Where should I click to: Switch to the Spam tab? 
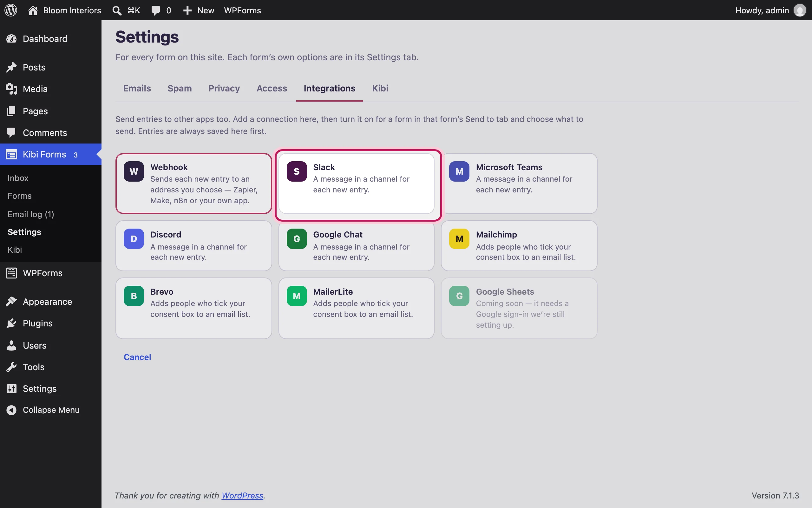180,88
